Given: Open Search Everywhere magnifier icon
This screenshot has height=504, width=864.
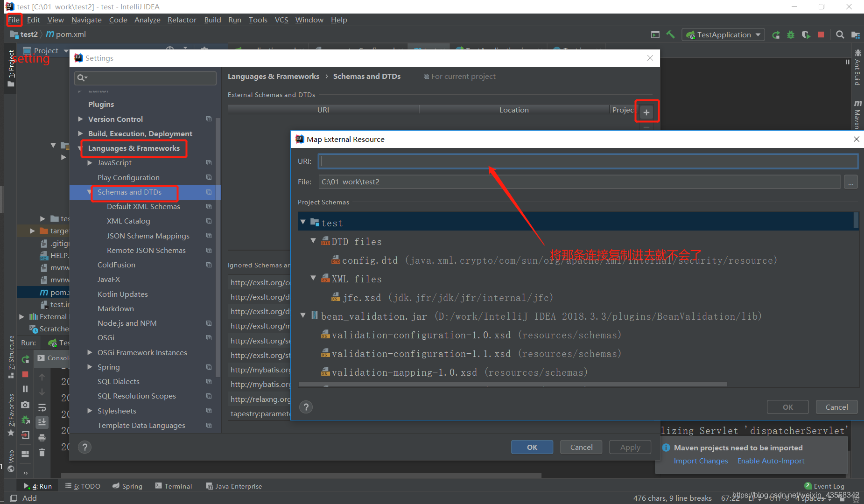Looking at the screenshot, I should point(840,35).
